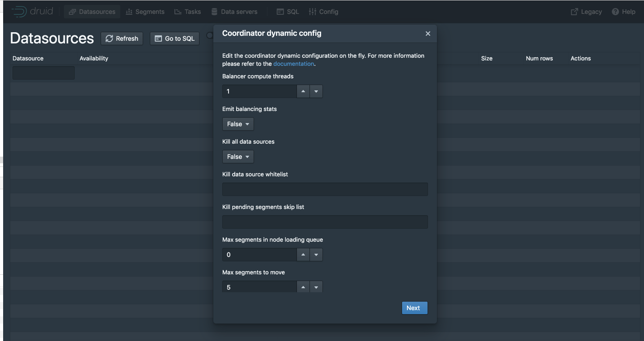Focus the Kill data source whitelist field
Image resolution: width=644 pixels, height=341 pixels.
coord(325,189)
